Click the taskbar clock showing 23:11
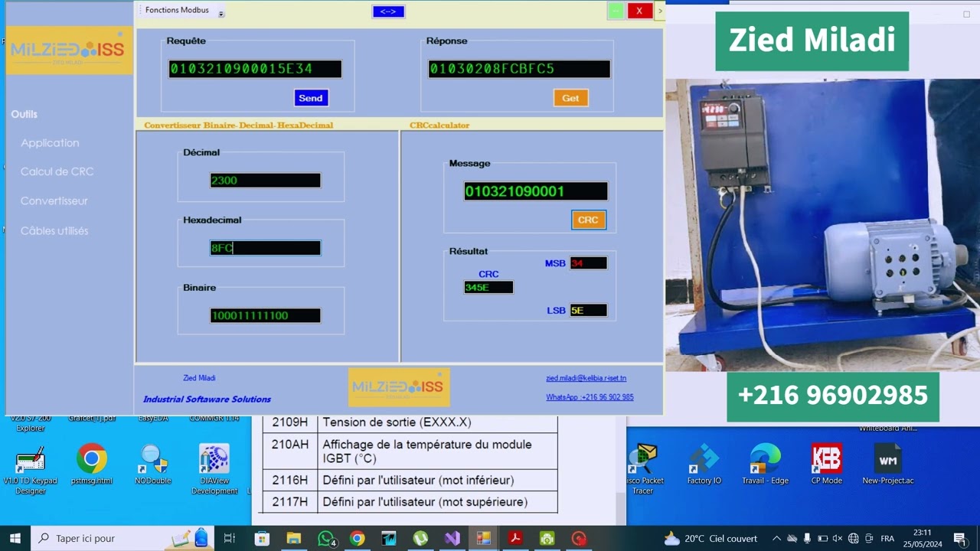Image resolution: width=980 pixels, height=551 pixels. coord(923,538)
